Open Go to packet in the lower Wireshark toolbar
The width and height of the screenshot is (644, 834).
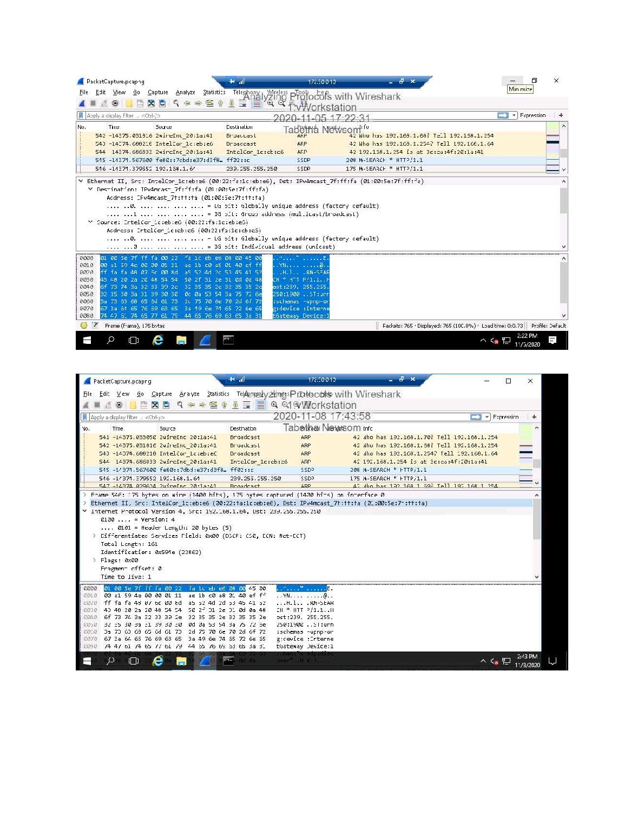pyautogui.click(x=213, y=405)
